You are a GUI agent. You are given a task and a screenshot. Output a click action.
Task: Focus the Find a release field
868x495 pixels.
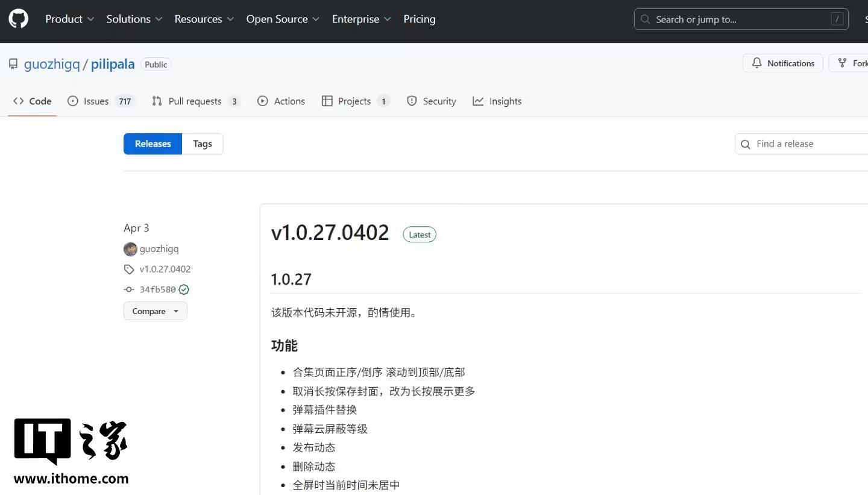pos(802,143)
